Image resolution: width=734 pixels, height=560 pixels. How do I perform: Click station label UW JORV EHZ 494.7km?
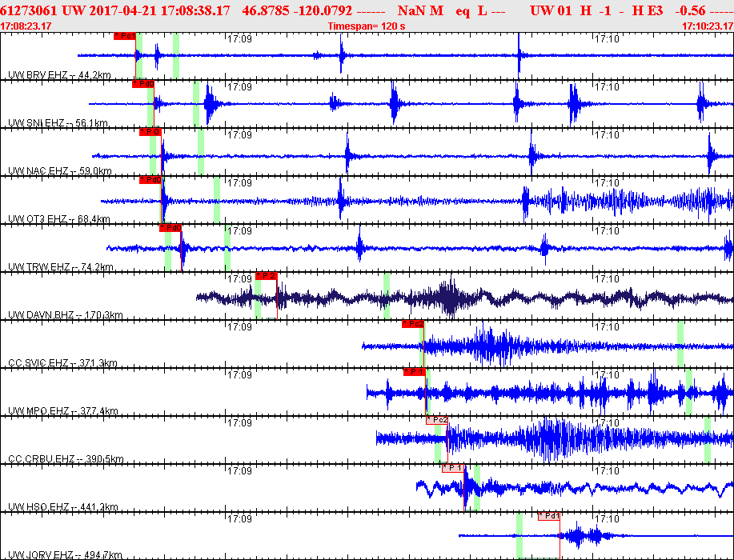click(65, 555)
